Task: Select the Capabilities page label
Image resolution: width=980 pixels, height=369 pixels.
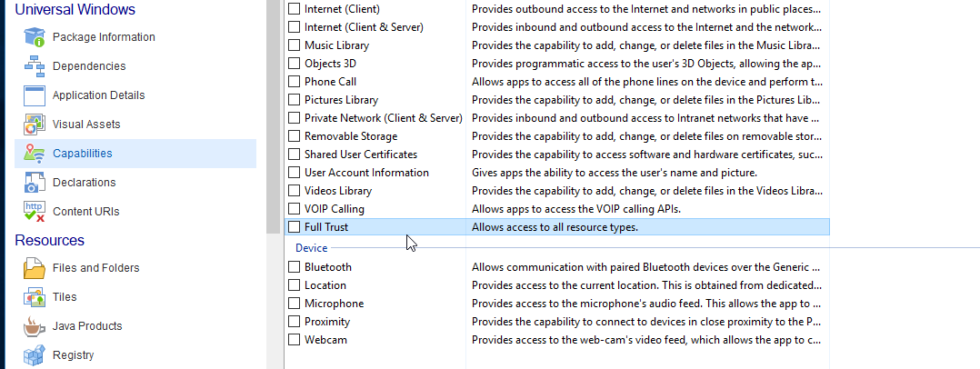Action: pos(83,154)
